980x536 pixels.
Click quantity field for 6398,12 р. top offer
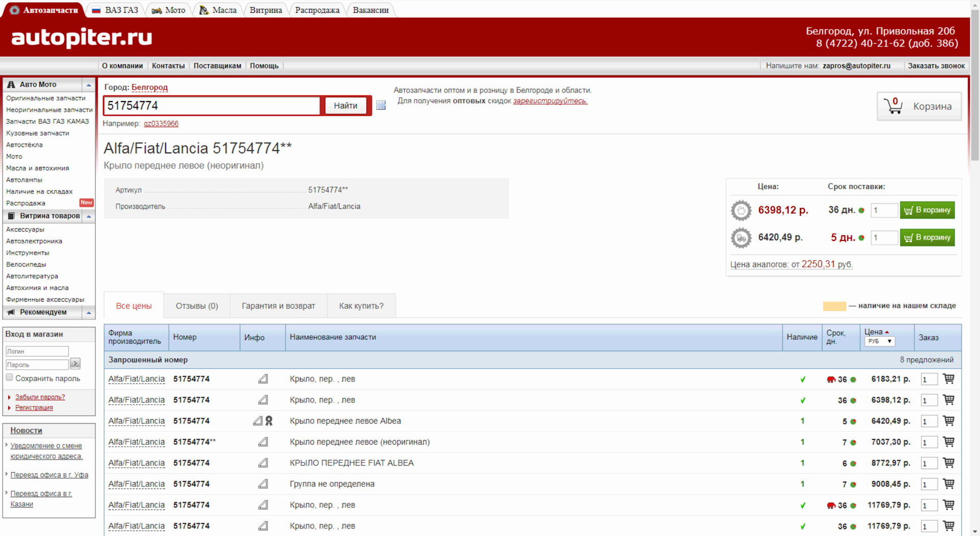tap(884, 210)
